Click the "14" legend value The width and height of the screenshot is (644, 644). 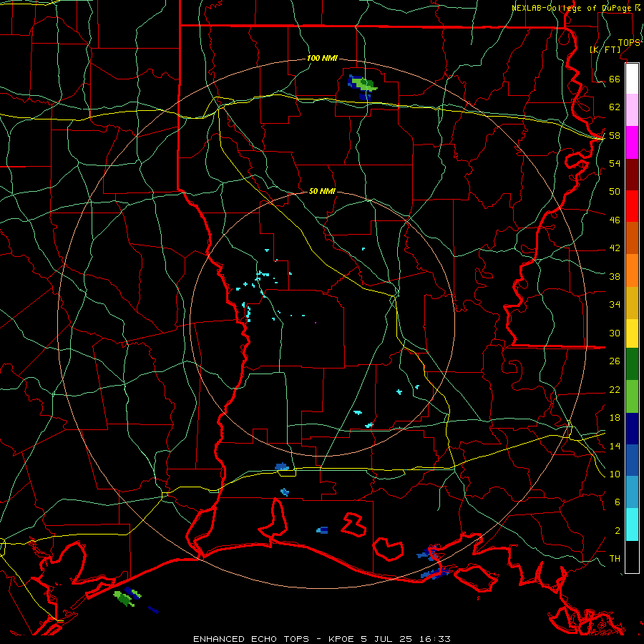point(615,446)
